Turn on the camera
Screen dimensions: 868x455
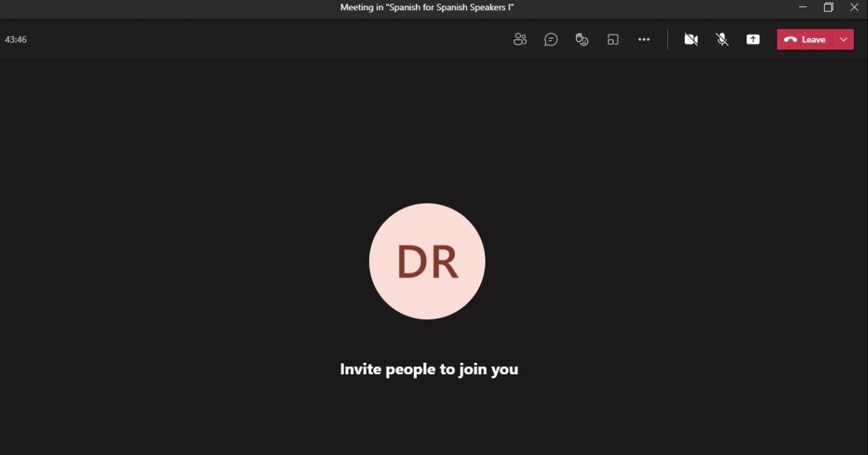(x=691, y=39)
